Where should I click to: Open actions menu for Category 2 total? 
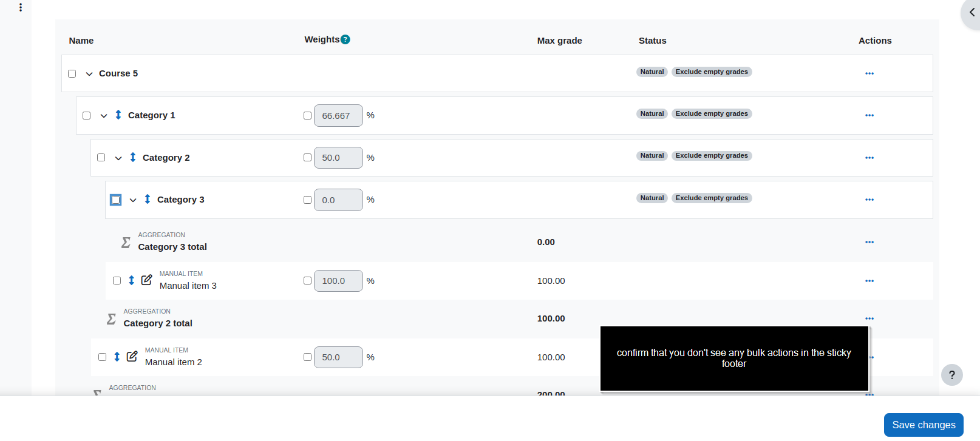click(869, 318)
